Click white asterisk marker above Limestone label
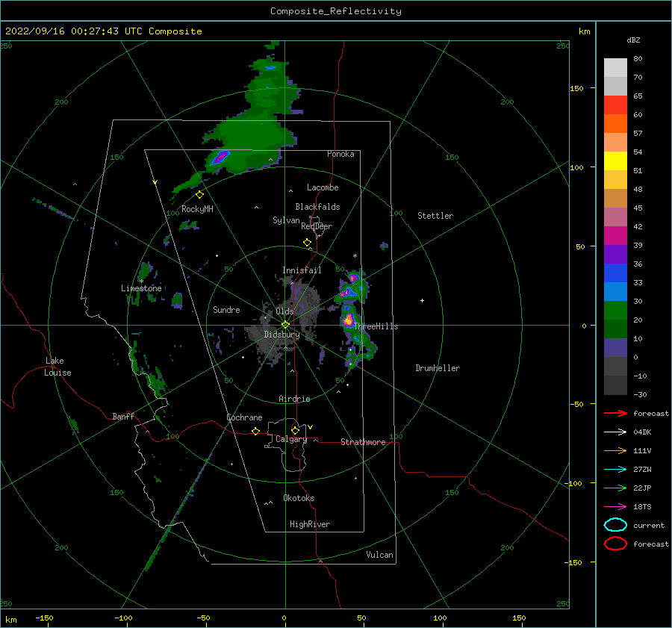The image size is (672, 628). (x=141, y=282)
